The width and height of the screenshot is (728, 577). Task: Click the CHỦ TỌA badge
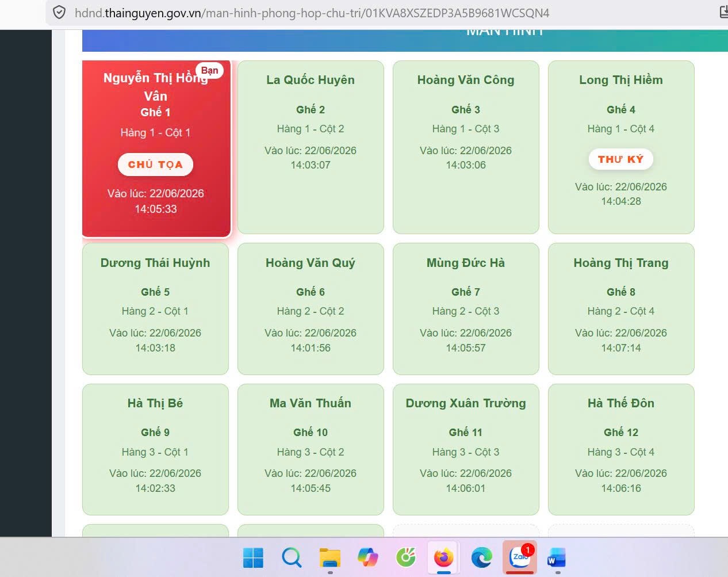[x=155, y=165]
